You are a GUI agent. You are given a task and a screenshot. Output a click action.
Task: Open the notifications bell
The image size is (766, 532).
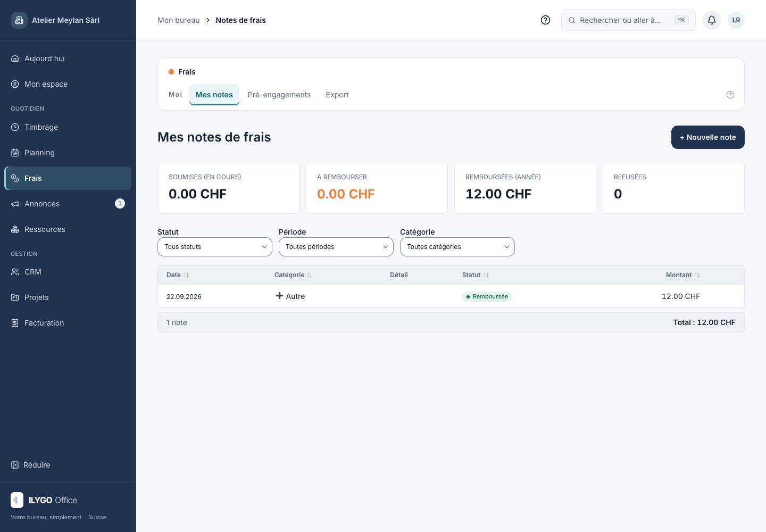[x=712, y=20]
